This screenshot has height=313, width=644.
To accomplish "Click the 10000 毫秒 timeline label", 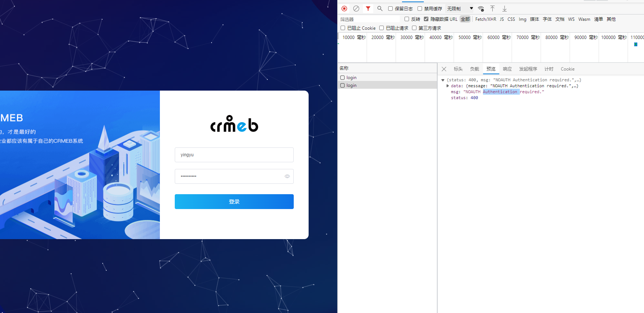I will tap(354, 38).
